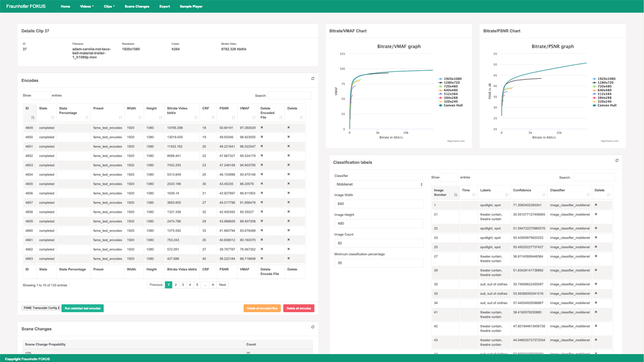Sort classification table by Confidence
644x362 pixels.
click(529, 192)
